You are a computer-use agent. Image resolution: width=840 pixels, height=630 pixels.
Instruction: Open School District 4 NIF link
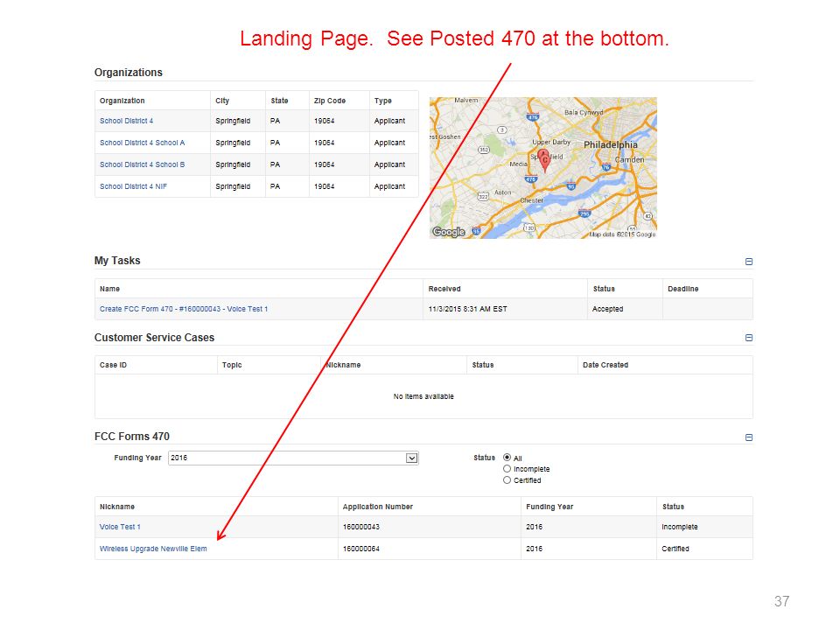pos(133,186)
